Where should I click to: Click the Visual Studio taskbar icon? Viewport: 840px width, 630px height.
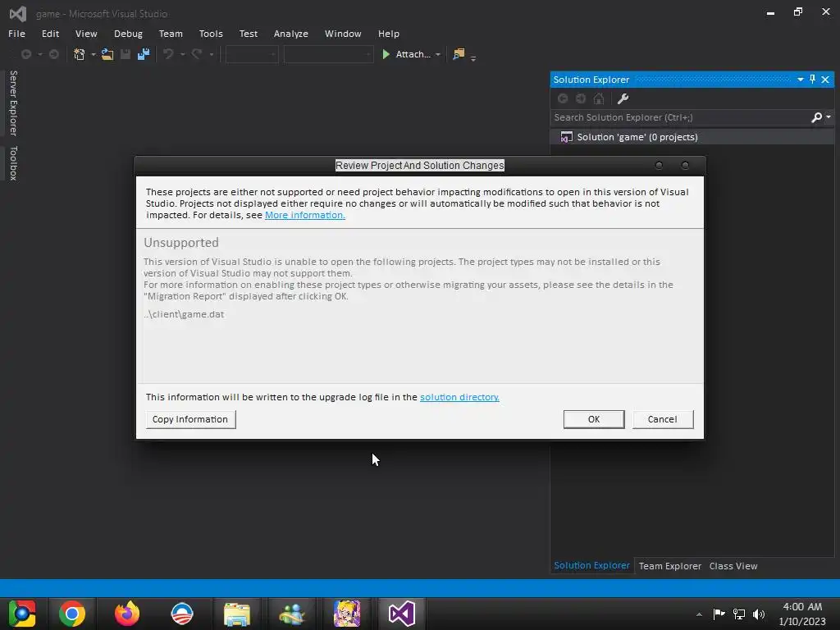(x=402, y=614)
